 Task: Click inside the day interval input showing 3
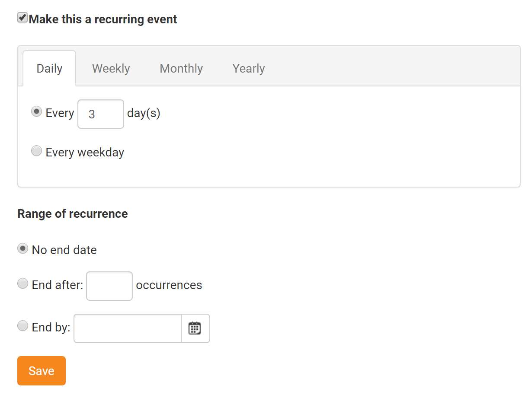(x=100, y=114)
